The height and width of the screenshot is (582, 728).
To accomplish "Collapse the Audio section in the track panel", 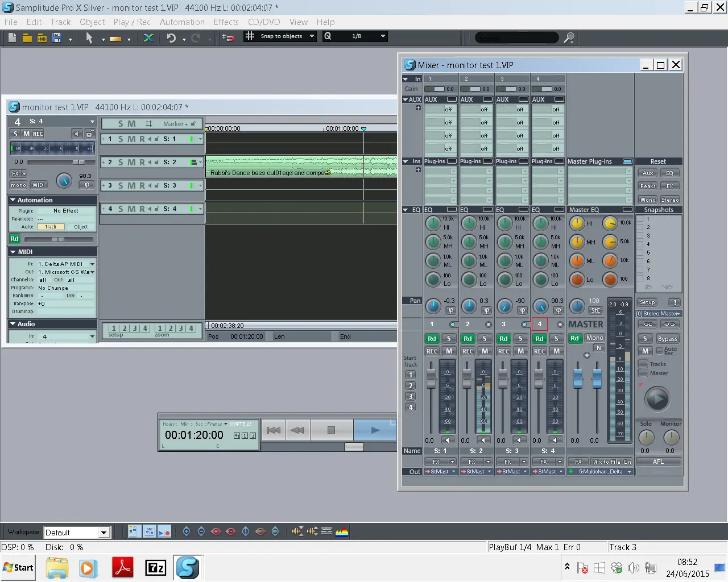I will (x=13, y=324).
